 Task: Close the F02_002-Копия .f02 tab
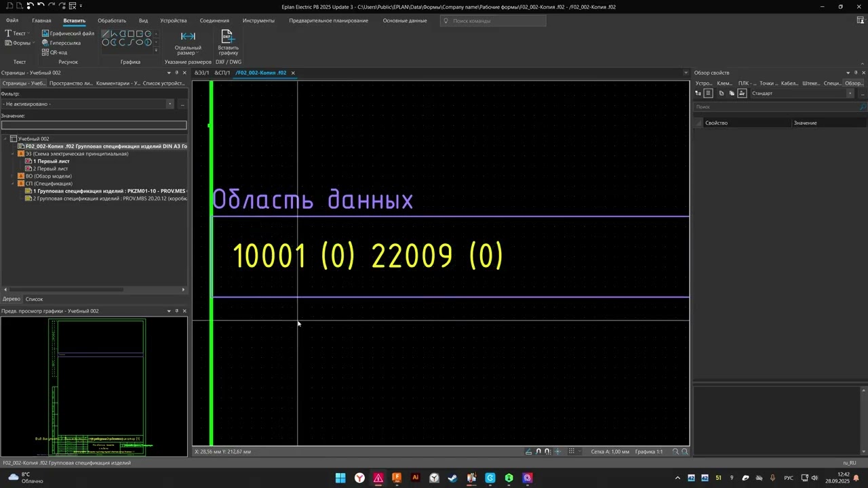[x=293, y=73]
